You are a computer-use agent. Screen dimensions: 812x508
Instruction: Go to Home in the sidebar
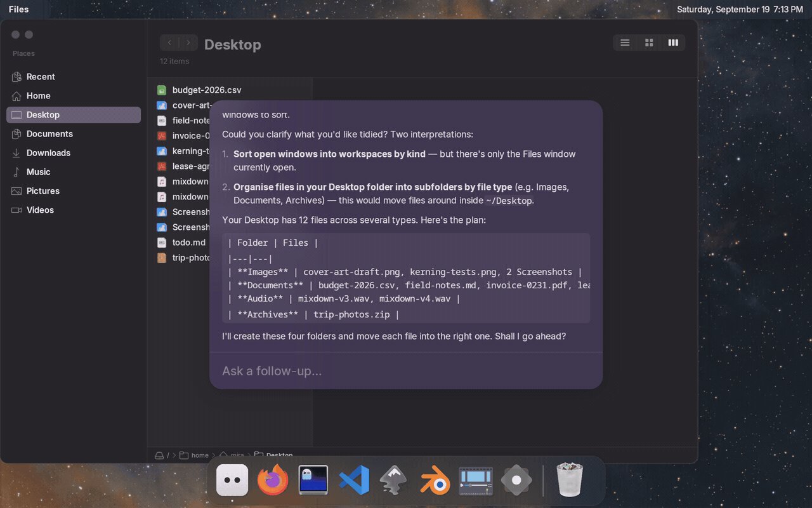(74, 96)
